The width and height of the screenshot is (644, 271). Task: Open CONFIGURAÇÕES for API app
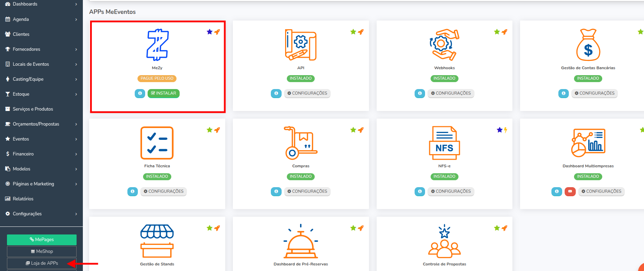307,93
